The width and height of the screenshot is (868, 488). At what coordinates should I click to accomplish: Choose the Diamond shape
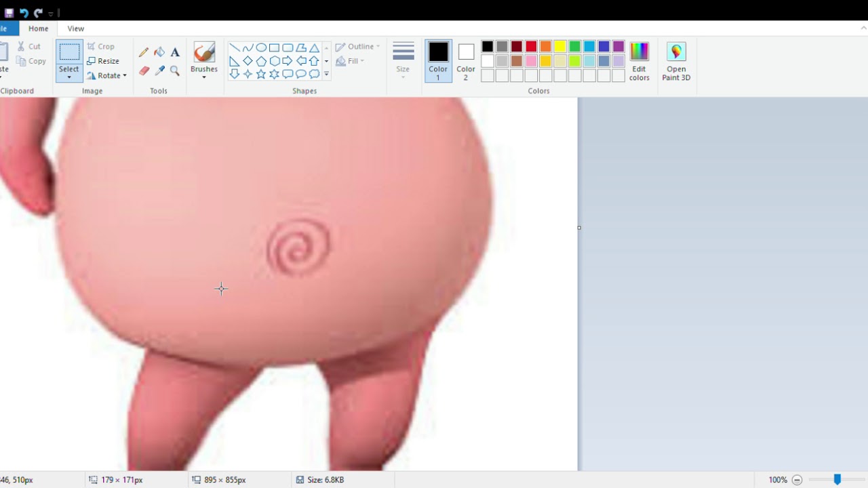(x=248, y=61)
